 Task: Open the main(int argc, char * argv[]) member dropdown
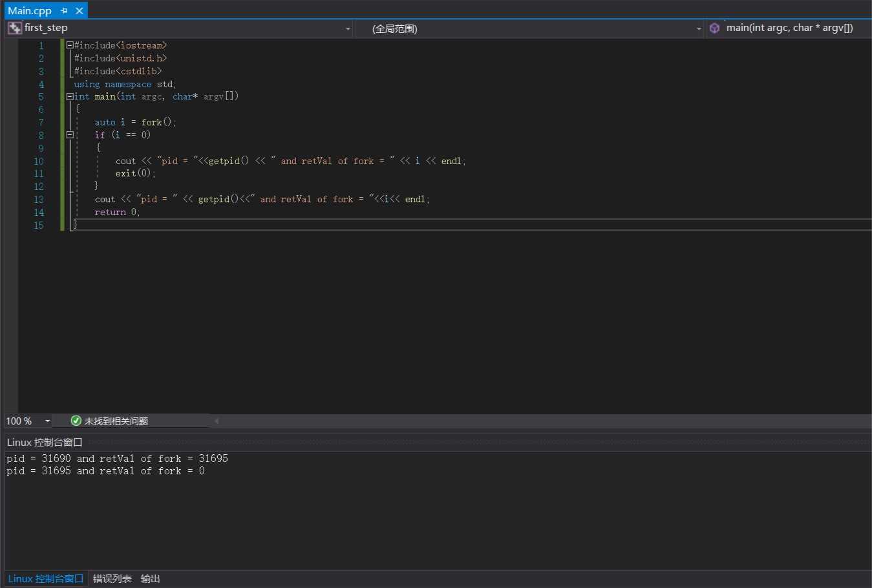click(789, 28)
